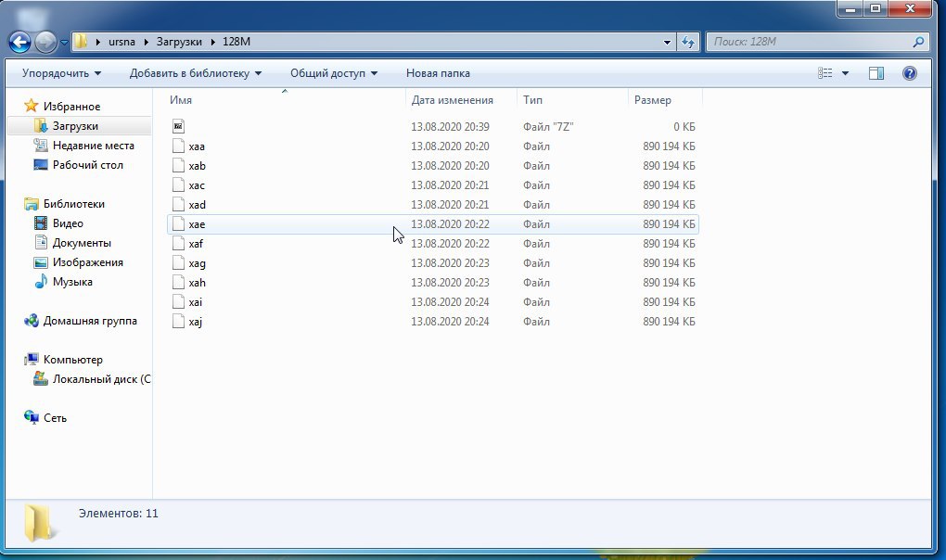Click the Видео filmstrip icon
The height and width of the screenshot is (560, 946).
pos(41,223)
